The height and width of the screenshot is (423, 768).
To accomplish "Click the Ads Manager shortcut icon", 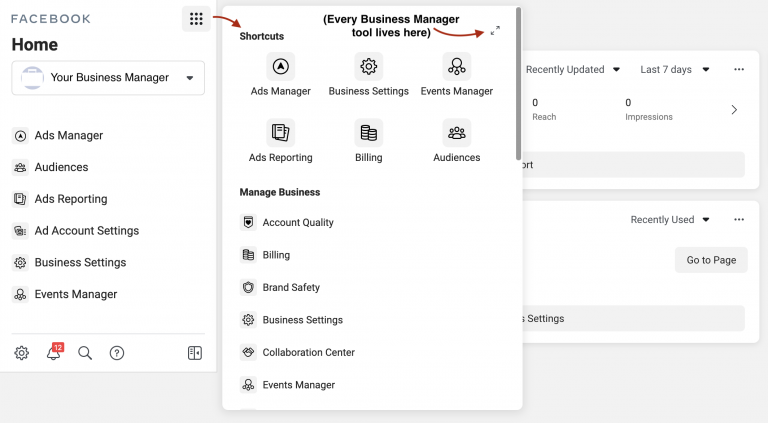I will 281,67.
